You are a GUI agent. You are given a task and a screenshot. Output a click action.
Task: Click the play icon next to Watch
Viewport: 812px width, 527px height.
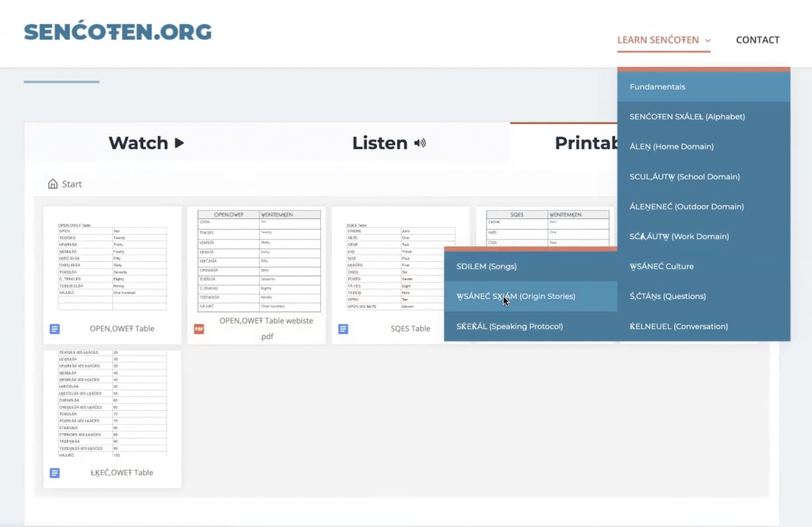[179, 143]
